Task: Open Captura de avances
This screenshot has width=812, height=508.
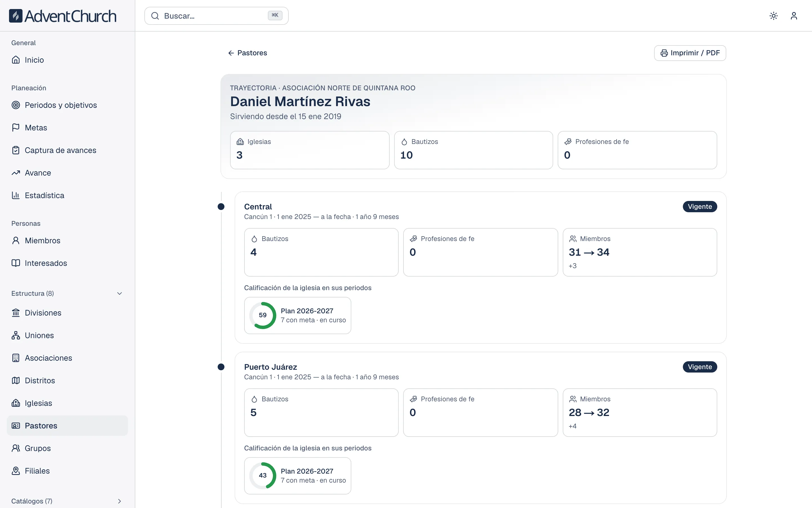Action: point(67,150)
